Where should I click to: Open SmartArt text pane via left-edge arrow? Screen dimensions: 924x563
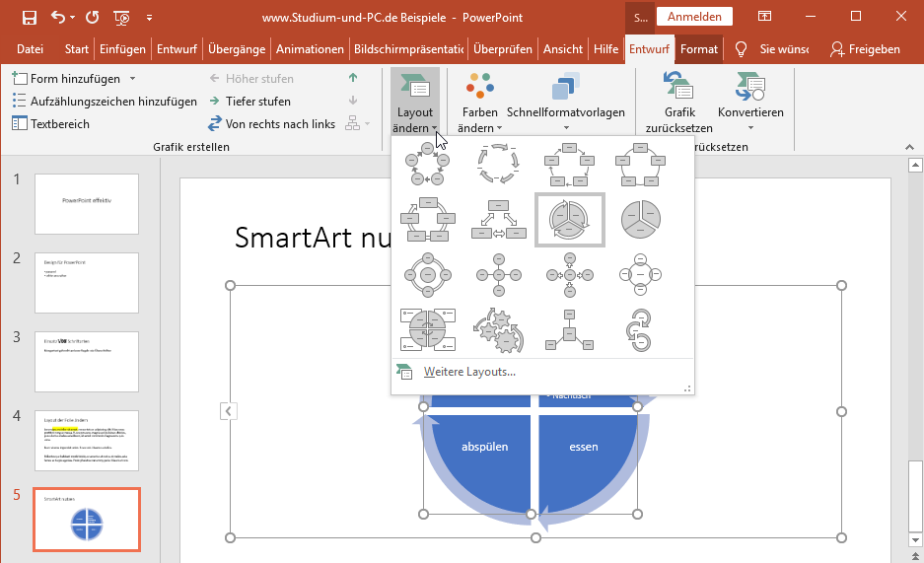tap(229, 411)
